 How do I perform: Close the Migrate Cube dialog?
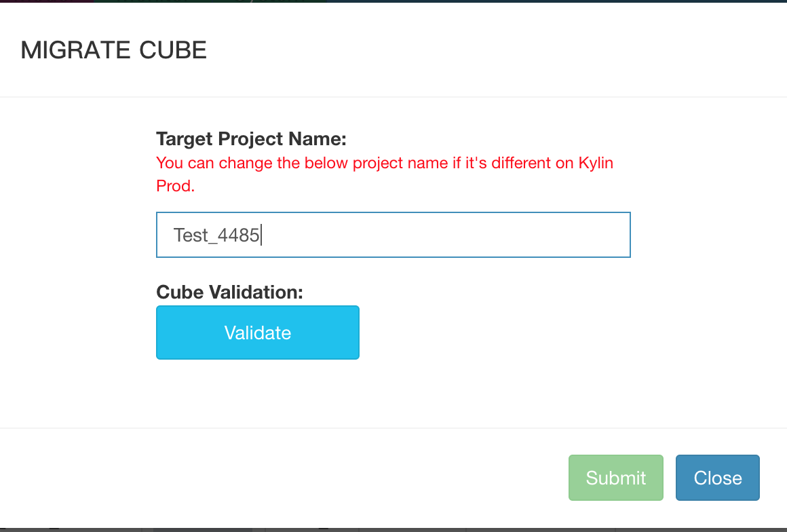click(717, 478)
